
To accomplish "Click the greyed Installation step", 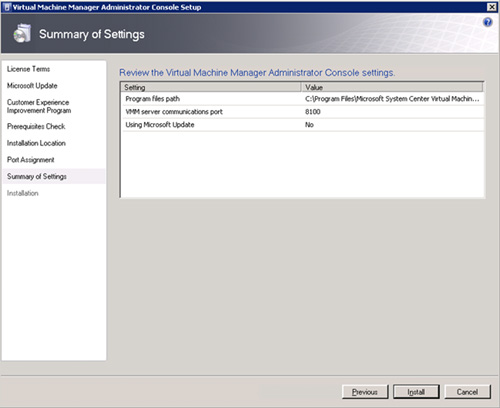I will point(23,193).
